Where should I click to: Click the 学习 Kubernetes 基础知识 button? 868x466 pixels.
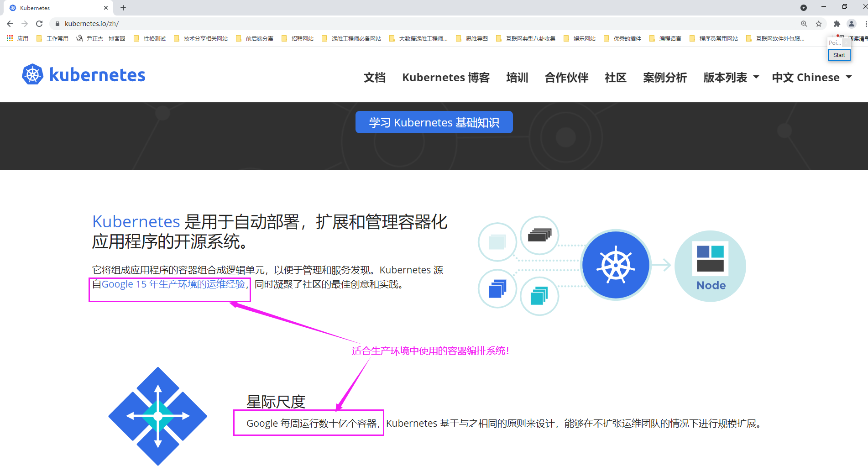434,122
